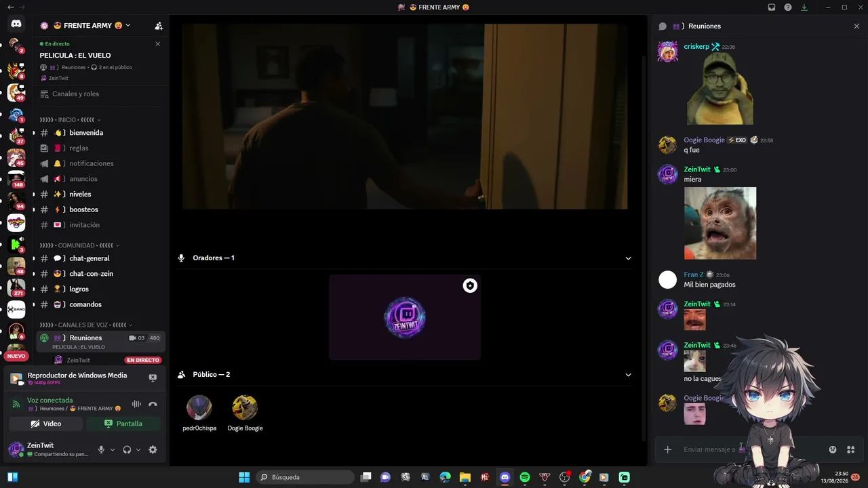The image size is (868, 488).
Task: Click criskerp username in chat
Action: click(696, 47)
